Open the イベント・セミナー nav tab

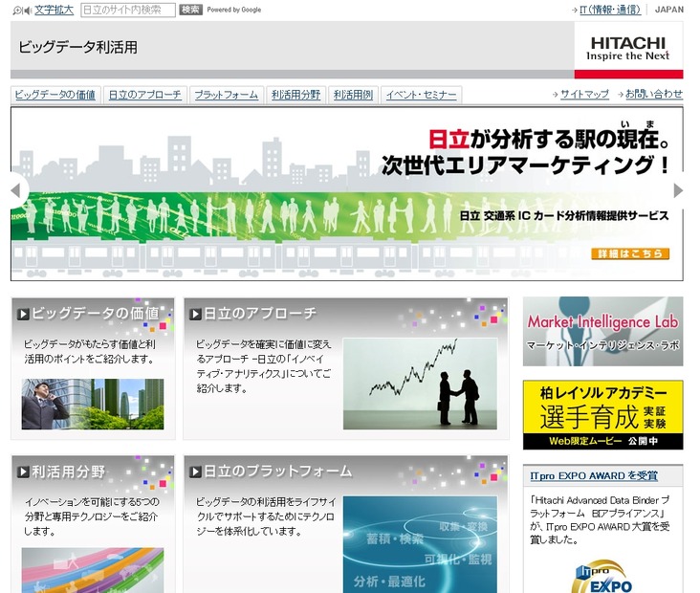[x=421, y=95]
